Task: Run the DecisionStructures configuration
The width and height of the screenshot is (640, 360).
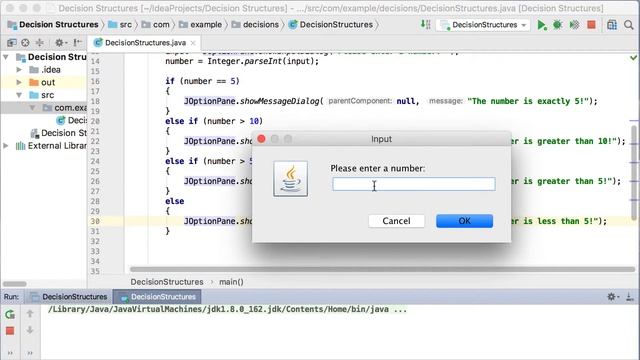Action: 542,25
